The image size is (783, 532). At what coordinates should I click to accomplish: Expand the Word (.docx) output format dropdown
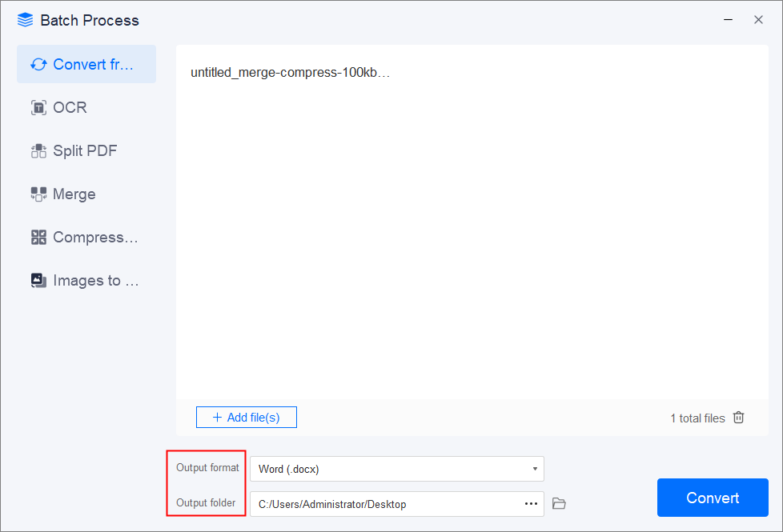(x=397, y=469)
